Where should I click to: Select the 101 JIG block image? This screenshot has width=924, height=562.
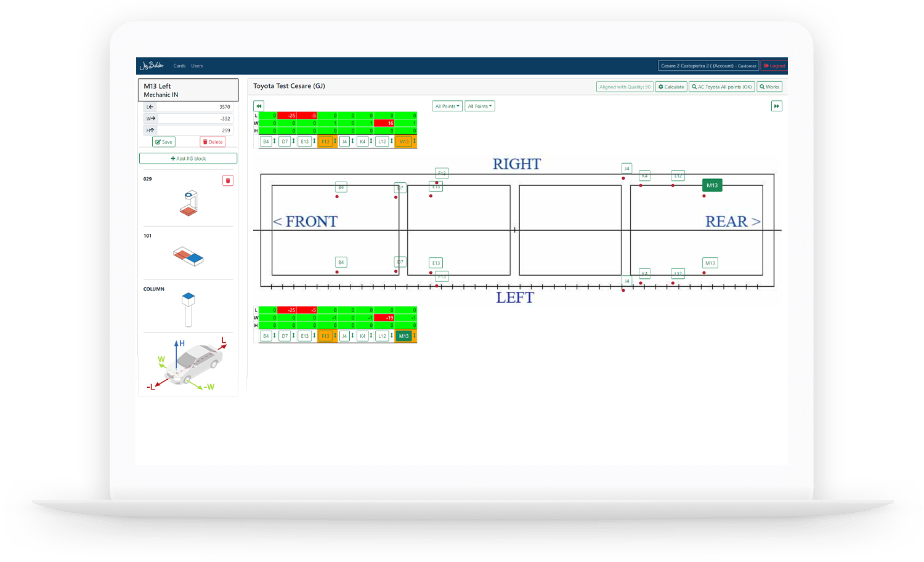click(x=188, y=255)
